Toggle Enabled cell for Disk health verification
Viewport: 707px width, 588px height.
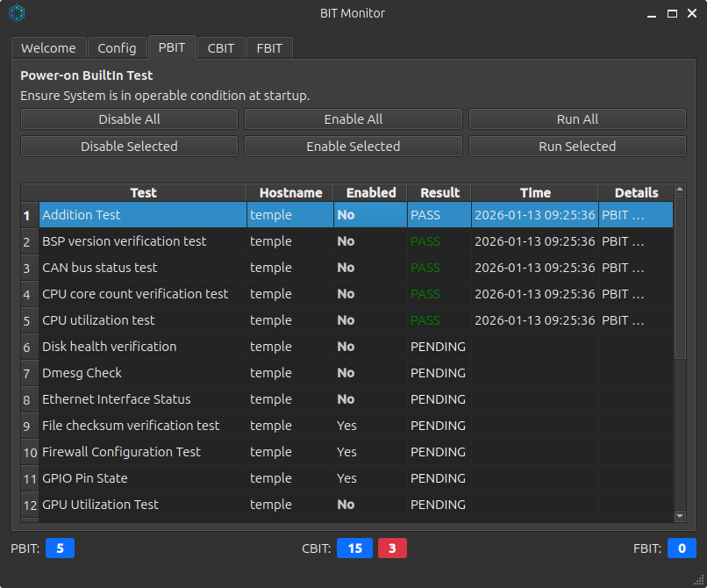tap(346, 347)
